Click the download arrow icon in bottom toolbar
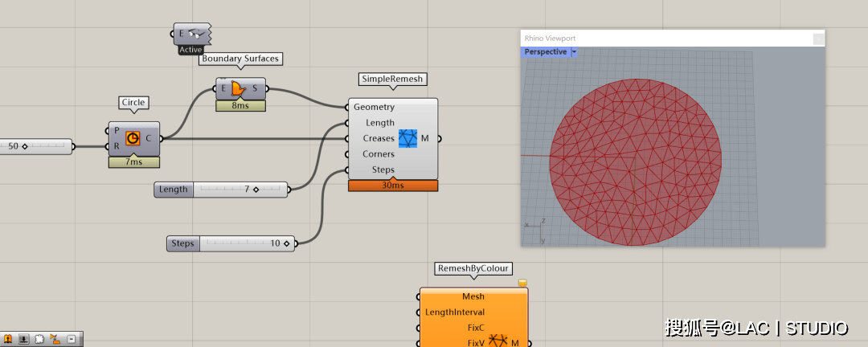The image size is (868, 347). click(x=23, y=339)
